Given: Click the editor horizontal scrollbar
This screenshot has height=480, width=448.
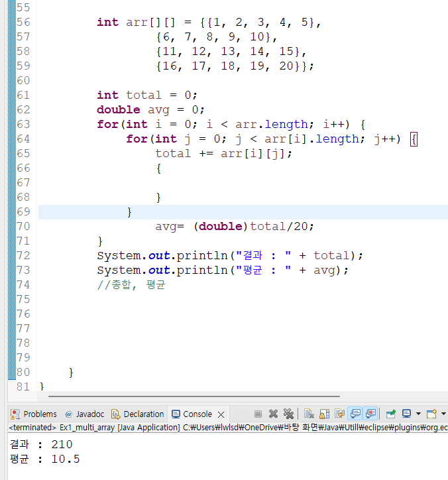Looking at the screenshot, I should [194, 396].
